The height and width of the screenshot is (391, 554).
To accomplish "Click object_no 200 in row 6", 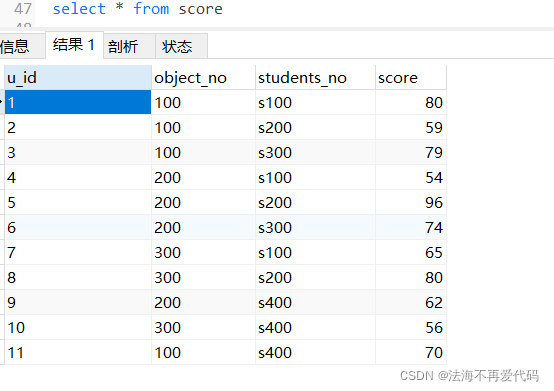I will coord(203,227).
